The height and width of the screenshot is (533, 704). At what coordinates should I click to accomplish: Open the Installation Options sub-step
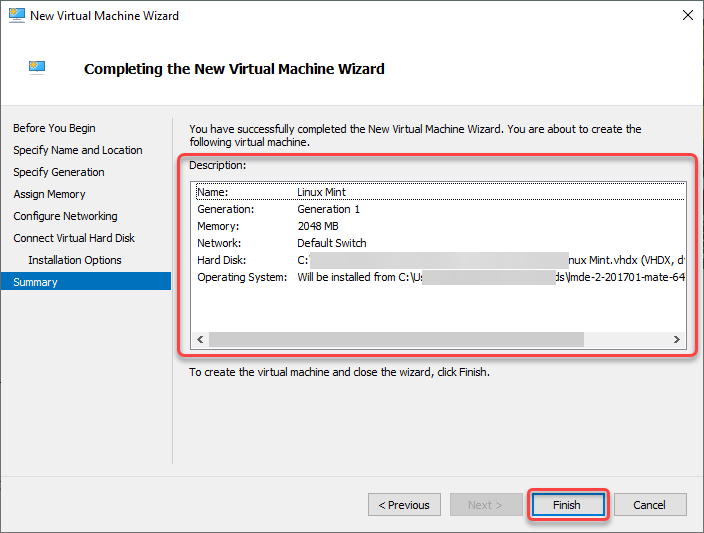click(x=75, y=260)
